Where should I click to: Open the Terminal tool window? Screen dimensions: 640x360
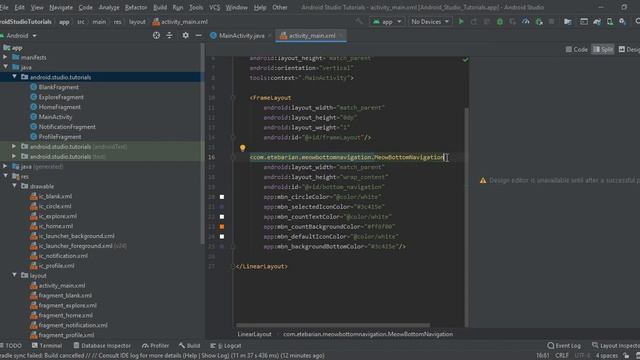(47, 346)
